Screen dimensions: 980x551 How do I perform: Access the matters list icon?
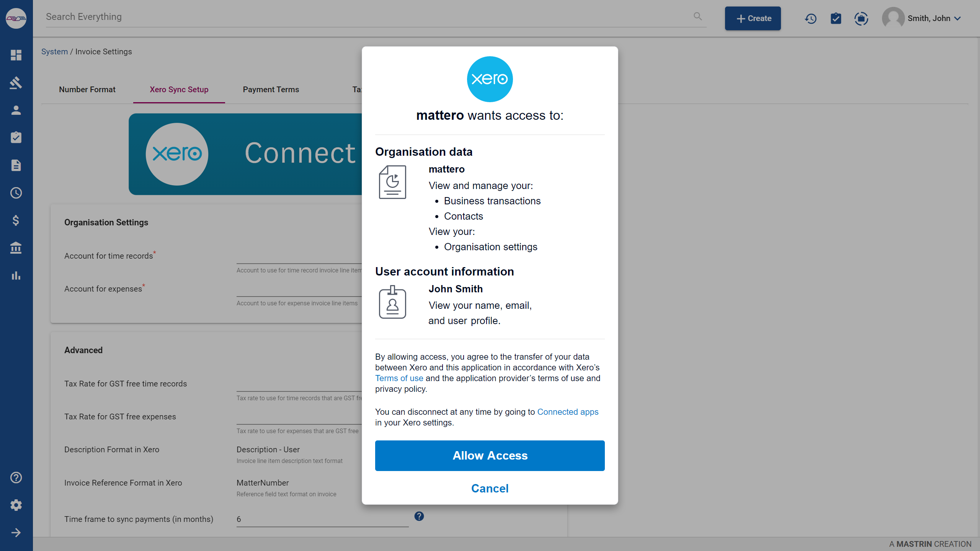pos(16,82)
